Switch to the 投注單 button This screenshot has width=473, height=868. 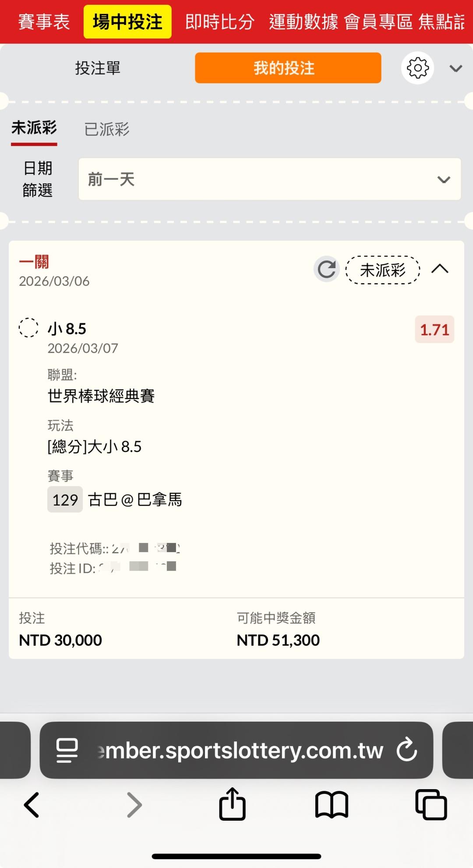pos(98,68)
